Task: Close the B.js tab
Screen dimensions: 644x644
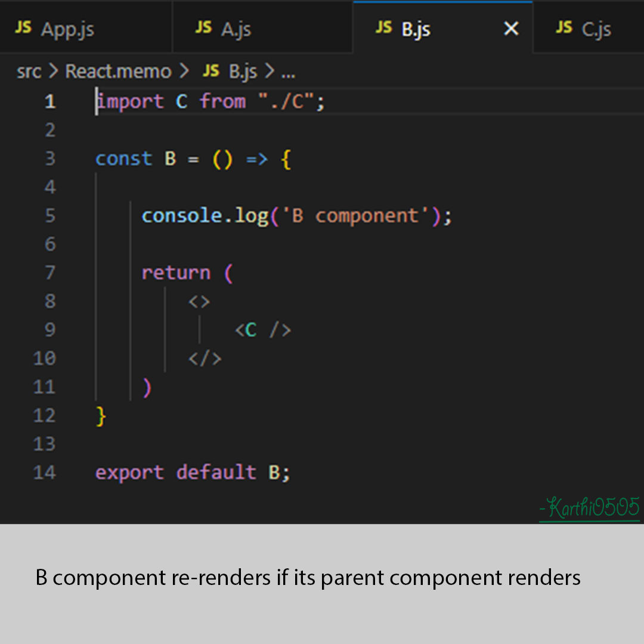Action: pos(511,29)
